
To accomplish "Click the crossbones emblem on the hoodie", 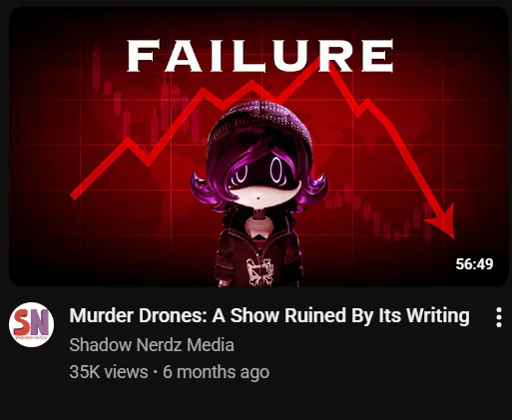I will 259,271.
